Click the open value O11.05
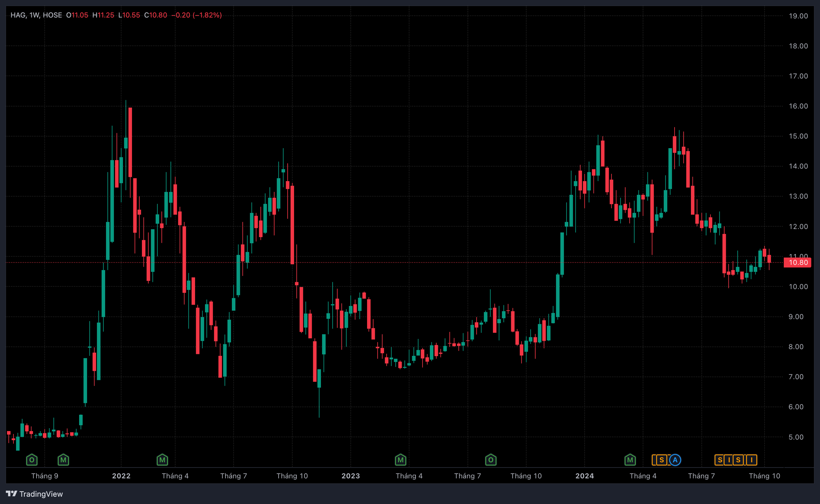Viewport: 820px width, 504px height. click(x=77, y=15)
